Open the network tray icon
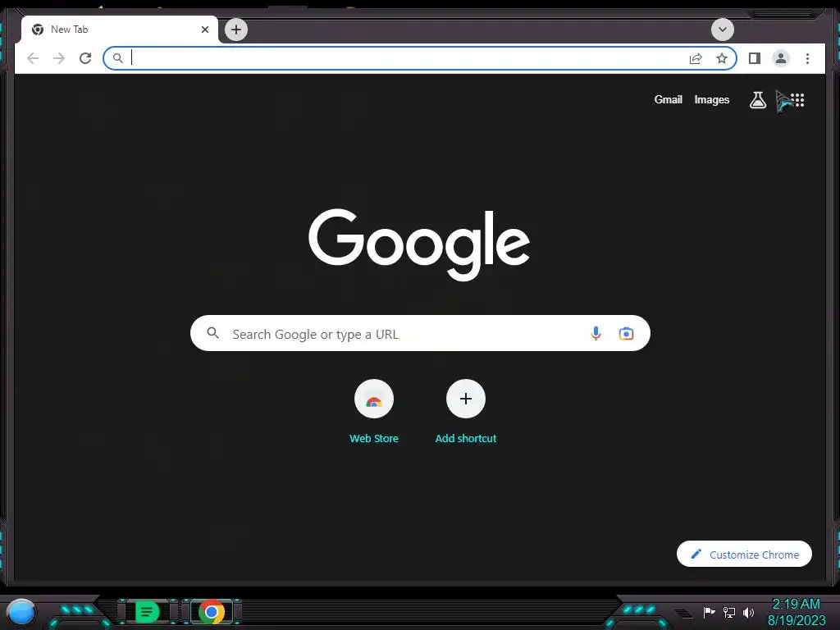840x630 pixels. (x=728, y=612)
